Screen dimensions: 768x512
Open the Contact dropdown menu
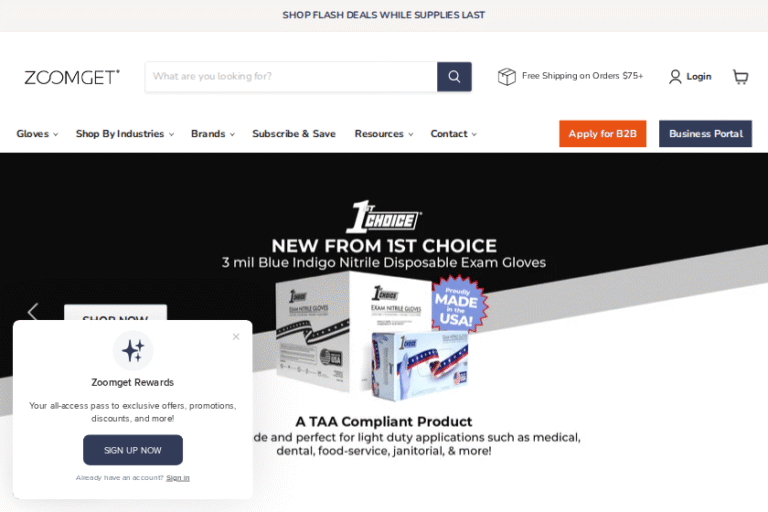click(454, 134)
